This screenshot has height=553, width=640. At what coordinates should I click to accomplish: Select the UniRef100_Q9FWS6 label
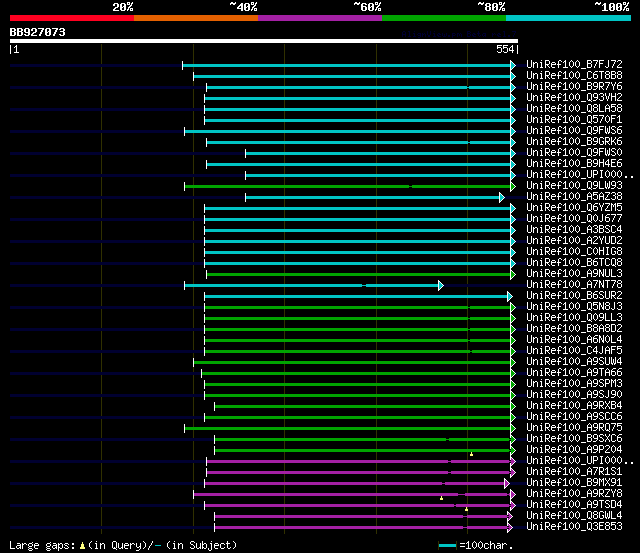point(574,131)
